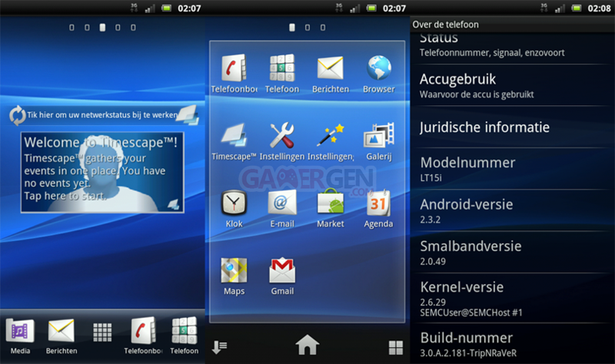Tap network status refresh icon in widget
The image size is (615, 364).
click(x=17, y=116)
